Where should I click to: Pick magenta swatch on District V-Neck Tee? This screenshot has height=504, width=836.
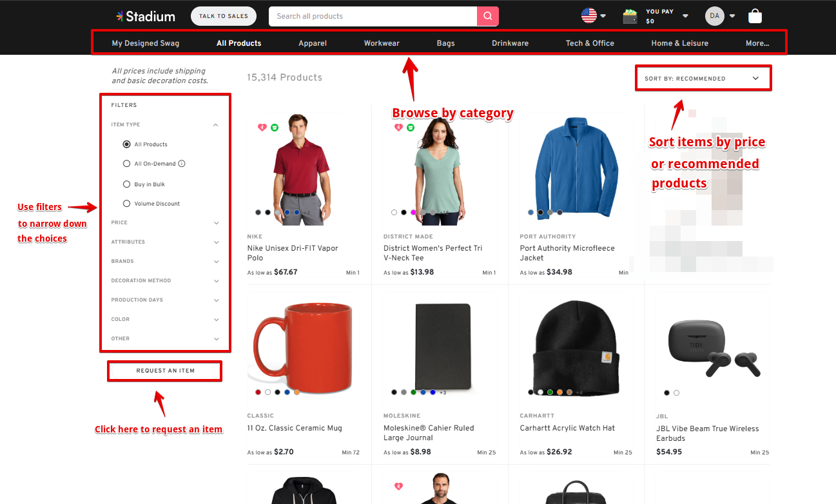[x=413, y=212]
